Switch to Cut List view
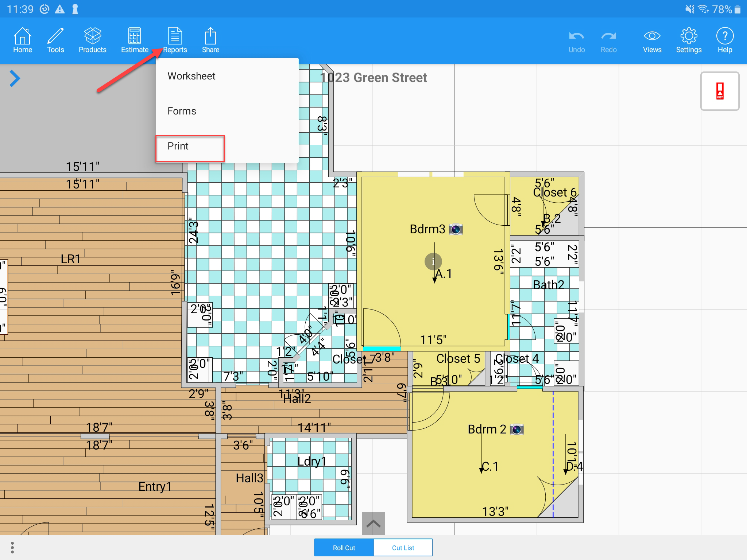This screenshot has width=747, height=560. [x=403, y=548]
